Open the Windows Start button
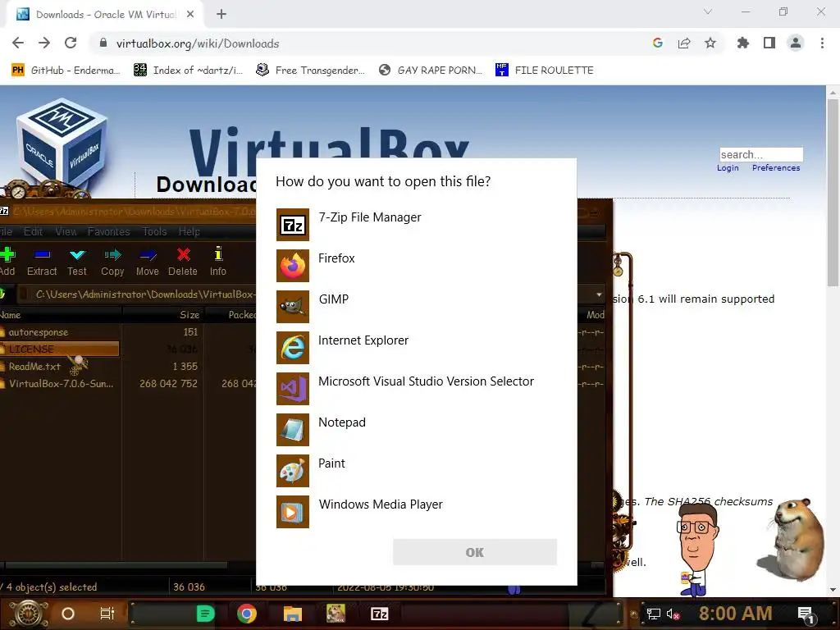This screenshot has height=630, width=840. (30, 614)
